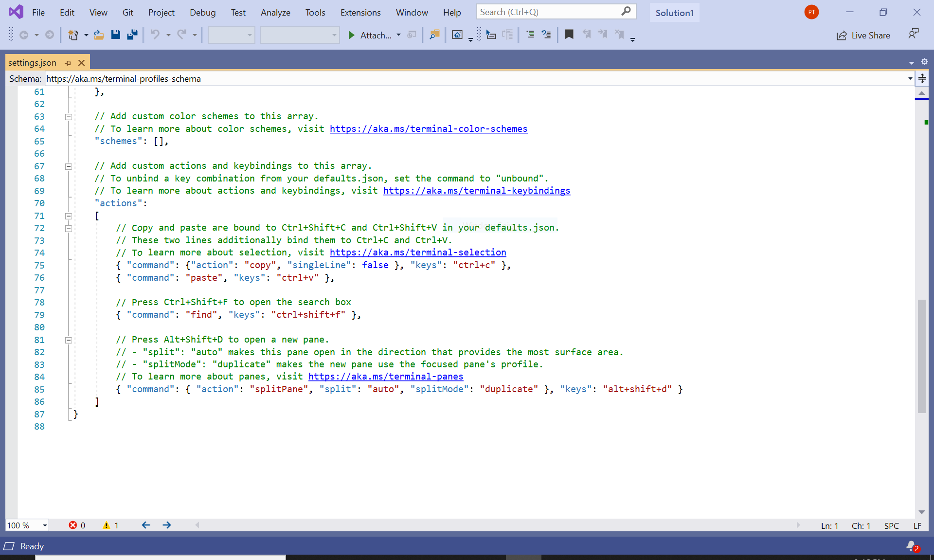Open Live Share session
934x560 pixels.
[x=863, y=36]
